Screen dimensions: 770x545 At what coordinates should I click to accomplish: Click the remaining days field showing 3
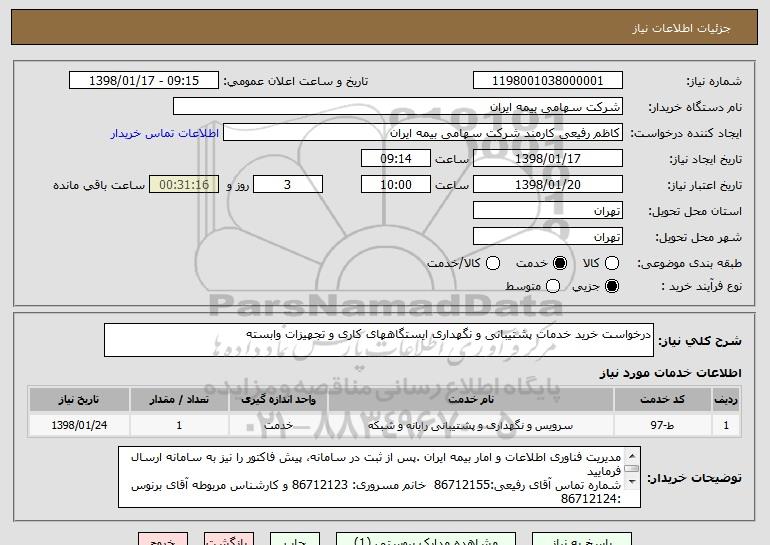tap(288, 185)
